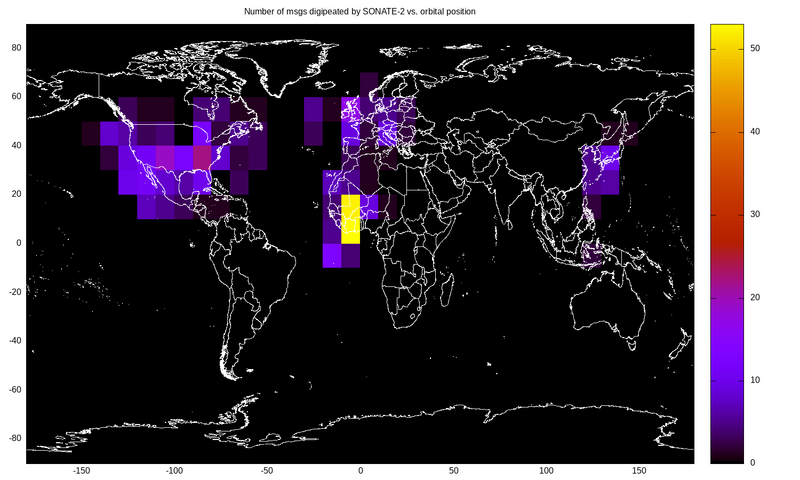
Task: Click the y-axis tick label 80
Action: pyautogui.click(x=16, y=47)
